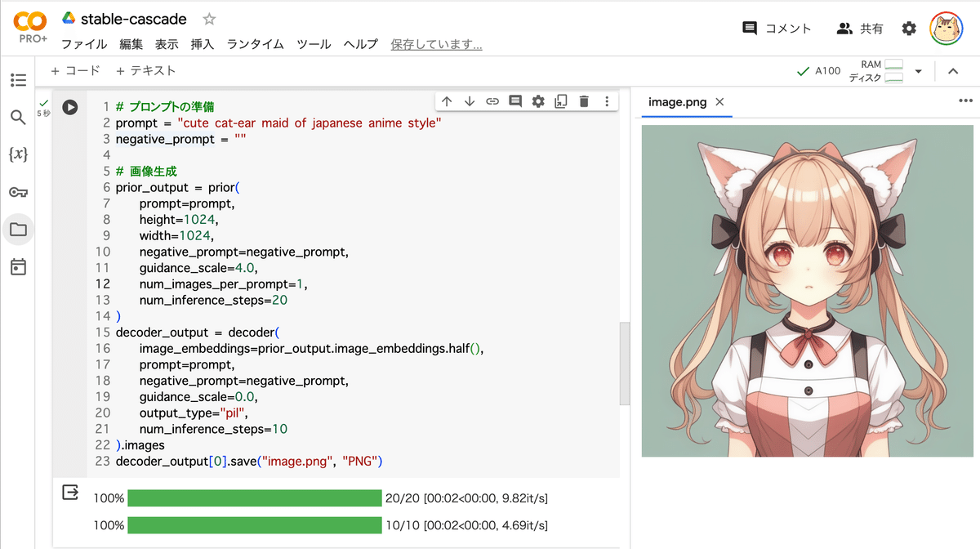Copy link to cell icon
The image size is (980, 549).
[x=492, y=101]
